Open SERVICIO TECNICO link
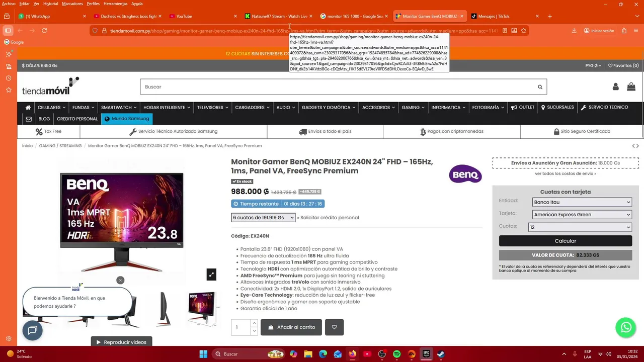 pyautogui.click(x=604, y=107)
